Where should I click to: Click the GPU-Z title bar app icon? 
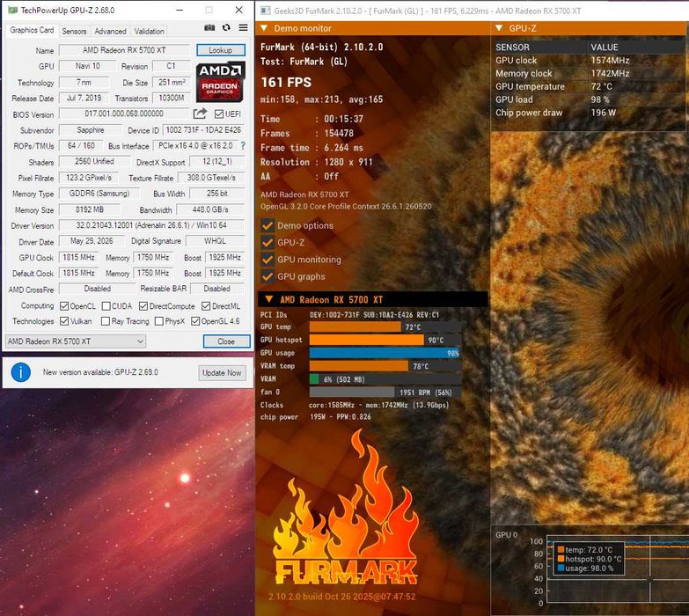pos(12,10)
